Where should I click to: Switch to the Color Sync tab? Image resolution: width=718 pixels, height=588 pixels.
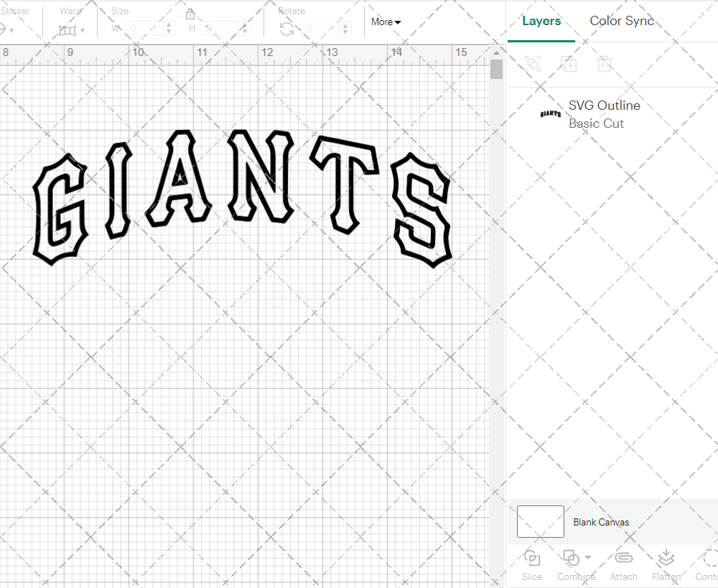point(622,21)
